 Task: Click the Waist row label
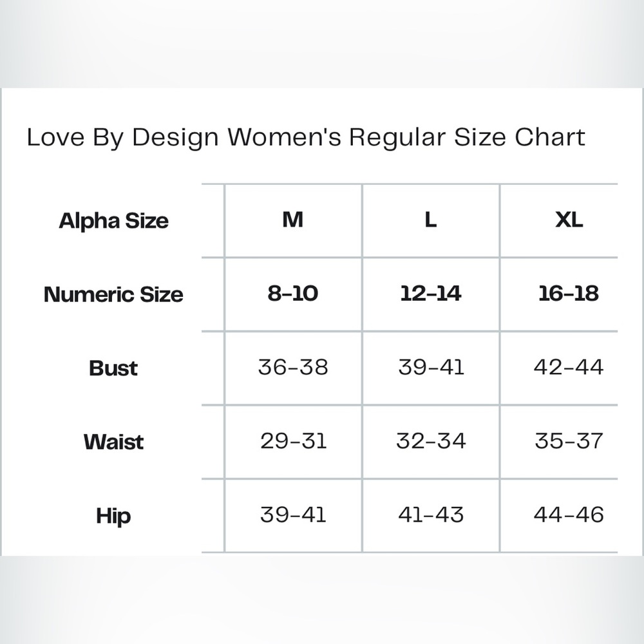[x=113, y=442]
